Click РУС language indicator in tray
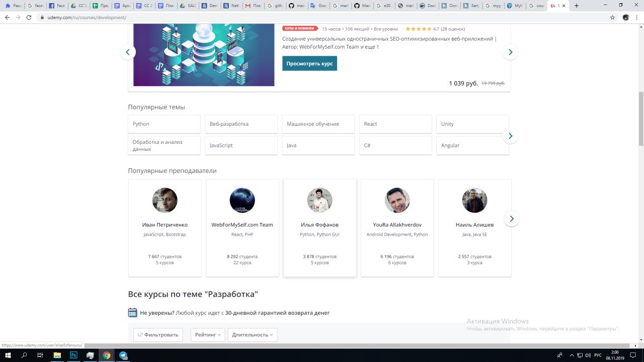Screen dimensions: 644x362 pyautogui.click(x=598, y=355)
